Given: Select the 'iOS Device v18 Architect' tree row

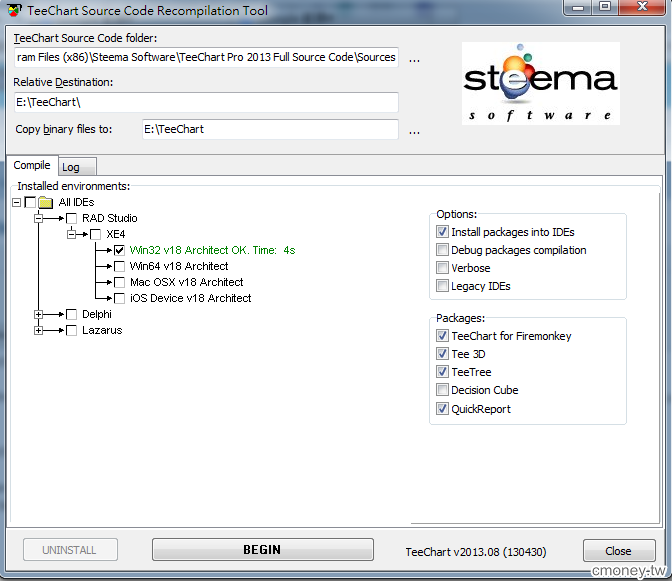Looking at the screenshot, I should coord(190,298).
